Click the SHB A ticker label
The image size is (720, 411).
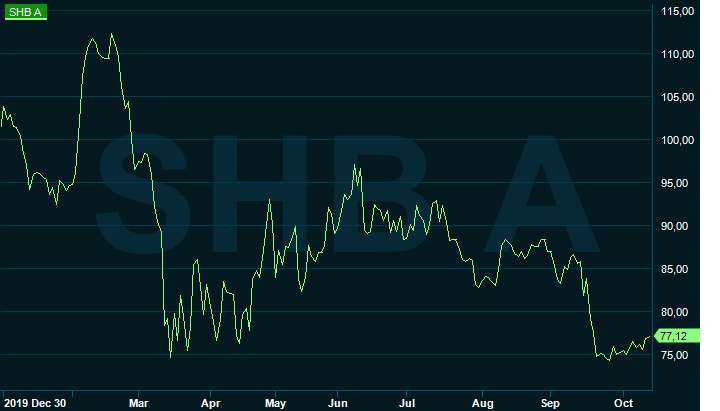pyautogui.click(x=26, y=12)
